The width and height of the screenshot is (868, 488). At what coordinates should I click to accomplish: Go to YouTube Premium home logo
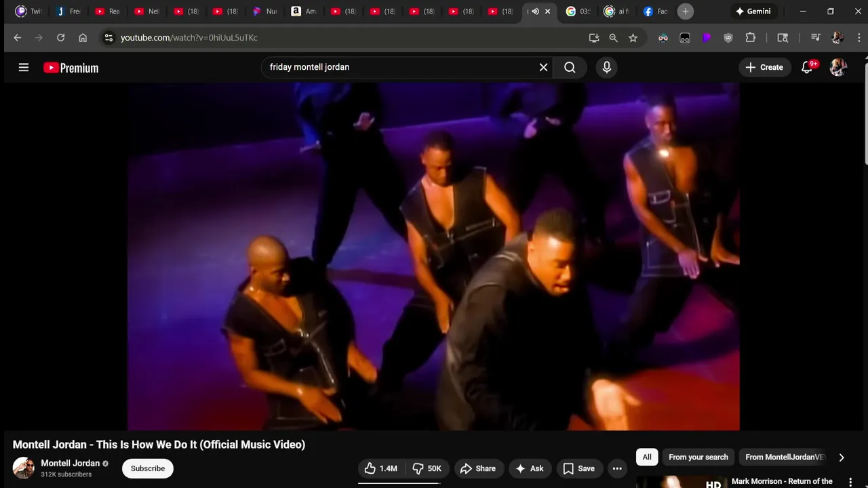[x=71, y=68]
